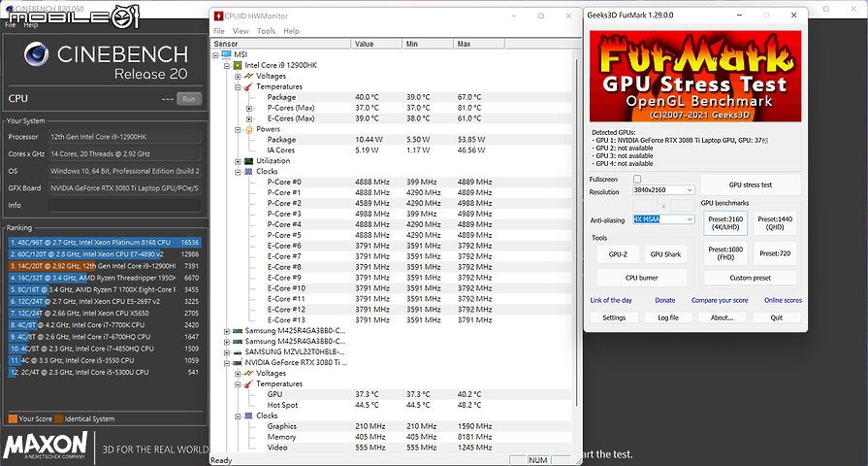
Task: Click the Run button for Cinebench CPU test
Action: point(189,99)
